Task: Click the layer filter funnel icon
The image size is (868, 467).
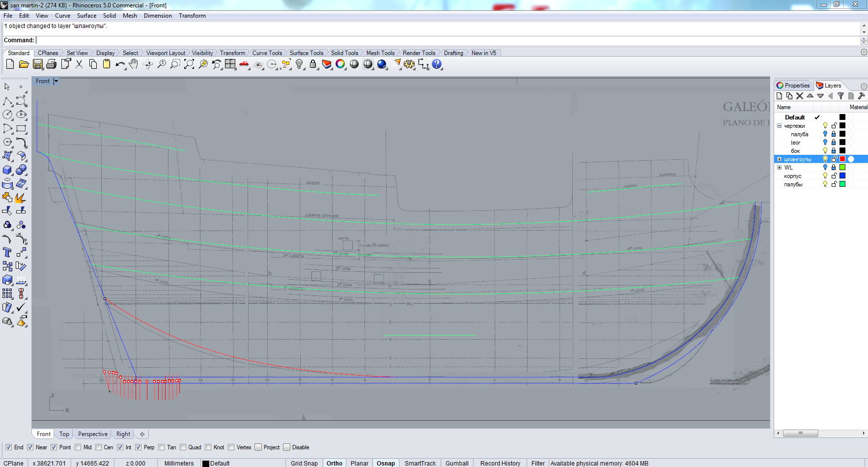Action: coord(840,96)
